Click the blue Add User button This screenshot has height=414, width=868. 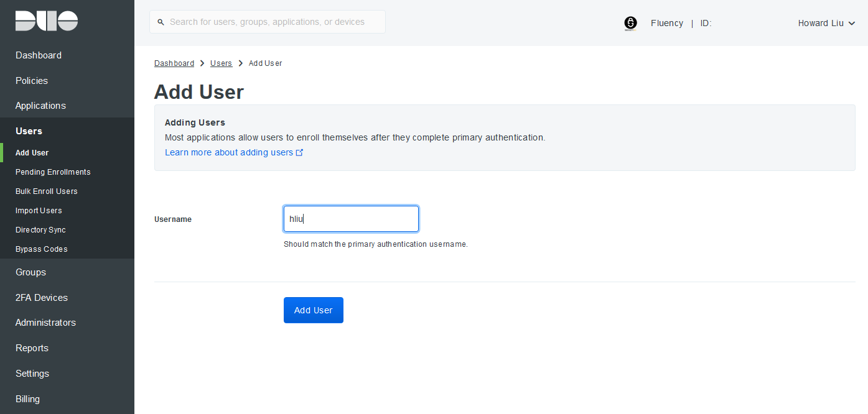(314, 310)
